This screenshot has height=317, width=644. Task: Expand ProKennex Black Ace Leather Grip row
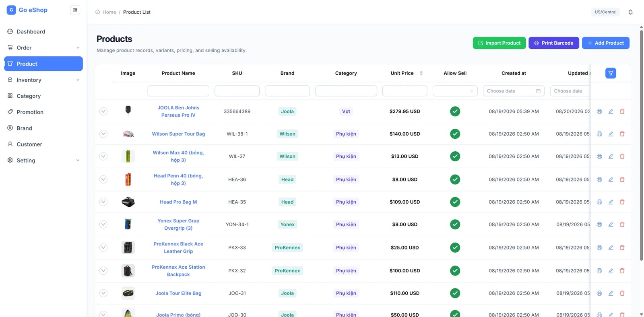103,248
